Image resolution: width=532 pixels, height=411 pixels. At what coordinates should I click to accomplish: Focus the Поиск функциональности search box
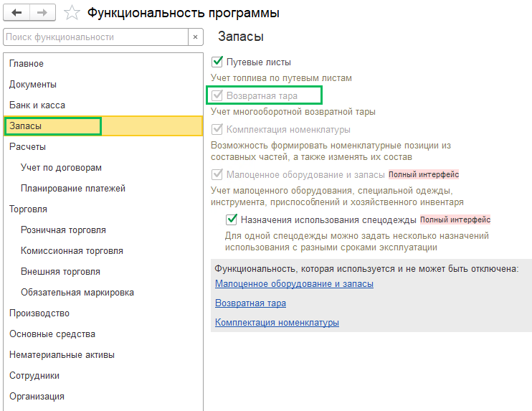click(x=95, y=37)
